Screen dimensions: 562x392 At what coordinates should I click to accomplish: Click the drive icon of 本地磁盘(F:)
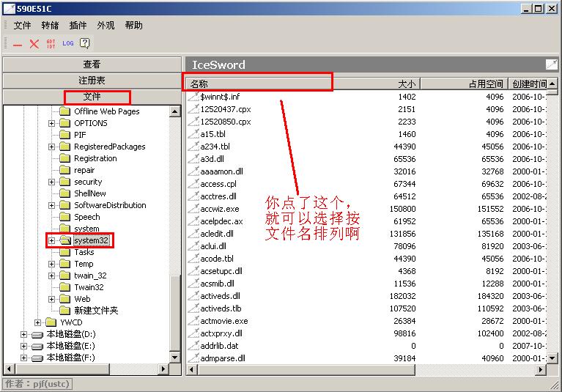point(37,358)
